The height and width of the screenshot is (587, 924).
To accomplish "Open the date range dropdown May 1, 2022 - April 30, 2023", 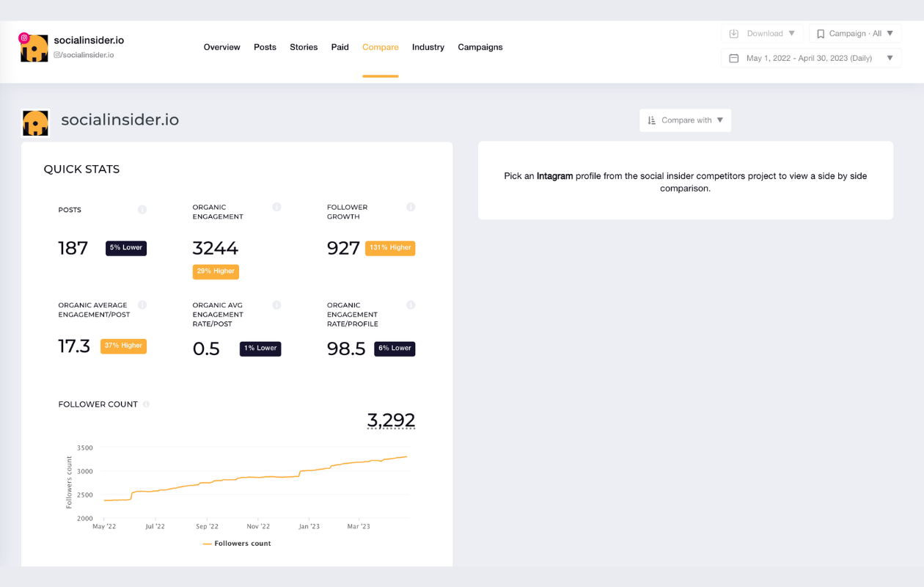I will (x=811, y=58).
